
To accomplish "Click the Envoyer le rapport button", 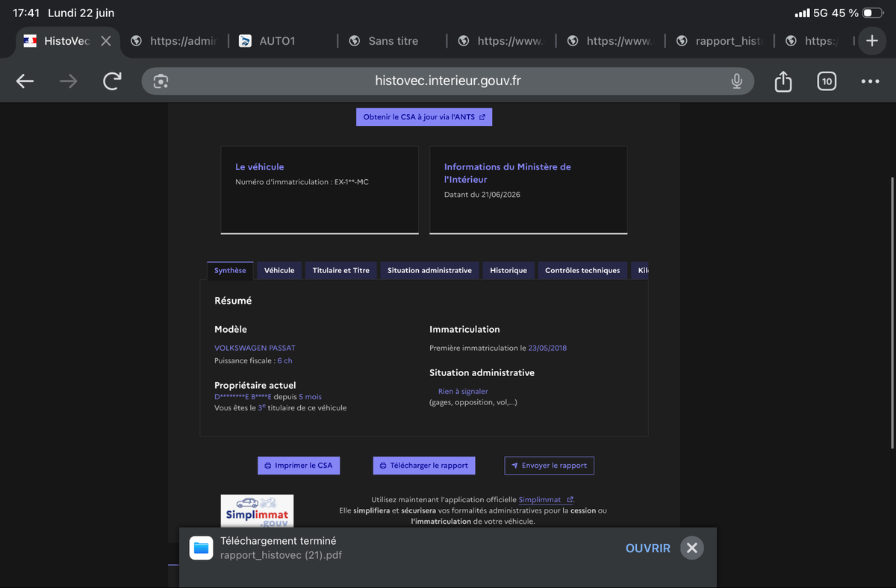I will (550, 465).
